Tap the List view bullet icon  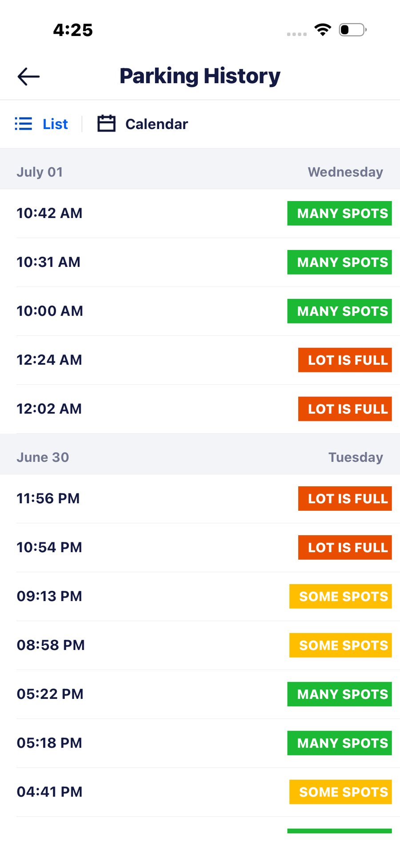24,124
